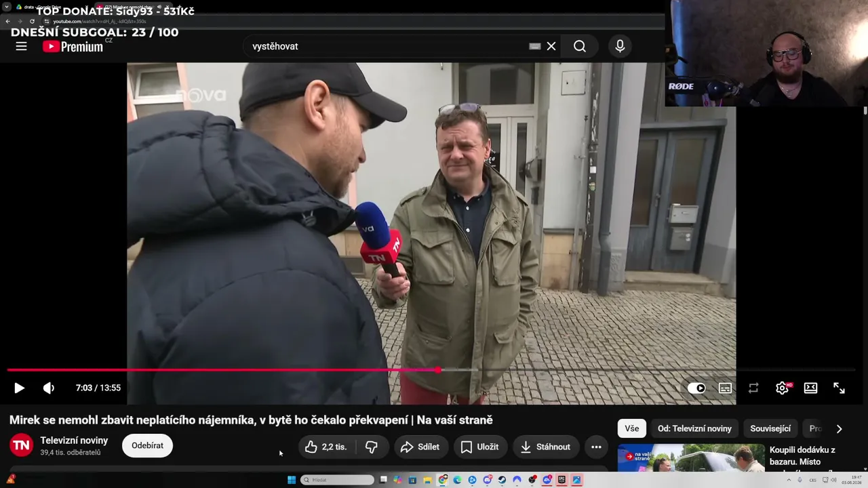The image size is (868, 488).
Task: Reload the current page
Action: [32, 21]
